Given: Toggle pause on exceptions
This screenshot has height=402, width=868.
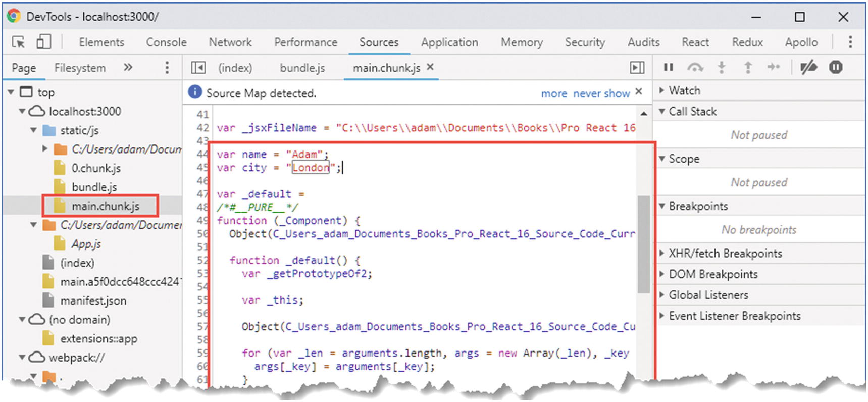Looking at the screenshot, I should pos(836,67).
